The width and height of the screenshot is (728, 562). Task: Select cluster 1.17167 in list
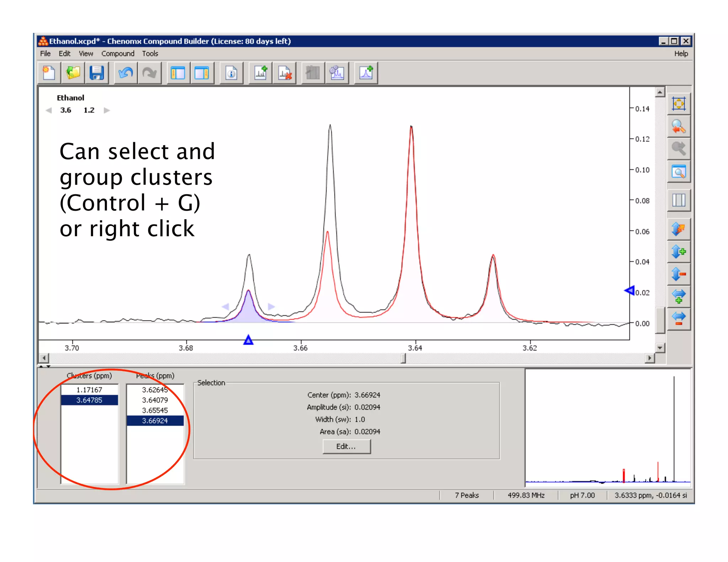[89, 390]
